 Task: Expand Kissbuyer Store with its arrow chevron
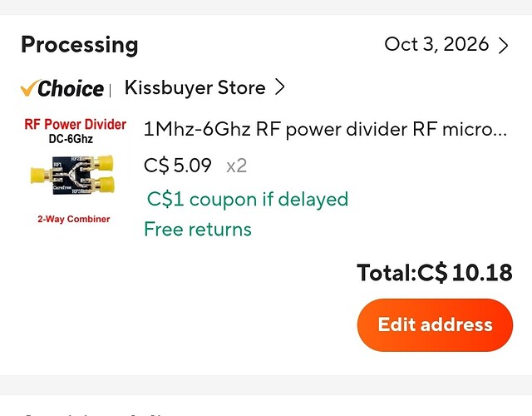click(x=279, y=87)
